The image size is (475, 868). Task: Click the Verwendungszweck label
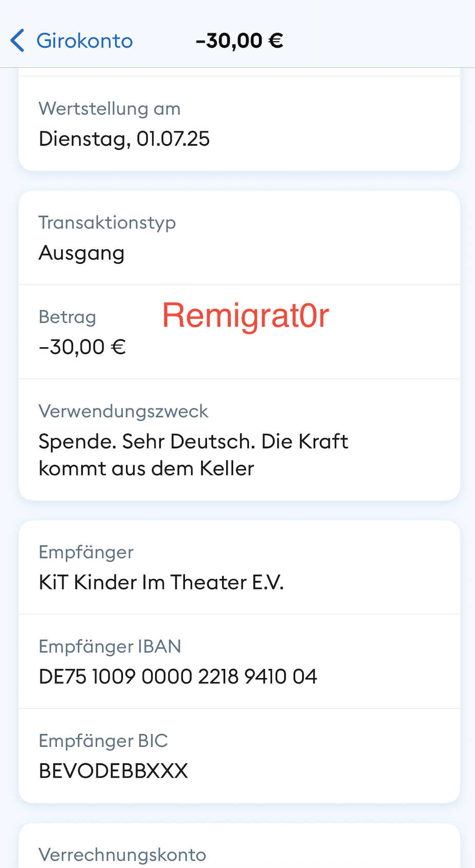click(123, 411)
